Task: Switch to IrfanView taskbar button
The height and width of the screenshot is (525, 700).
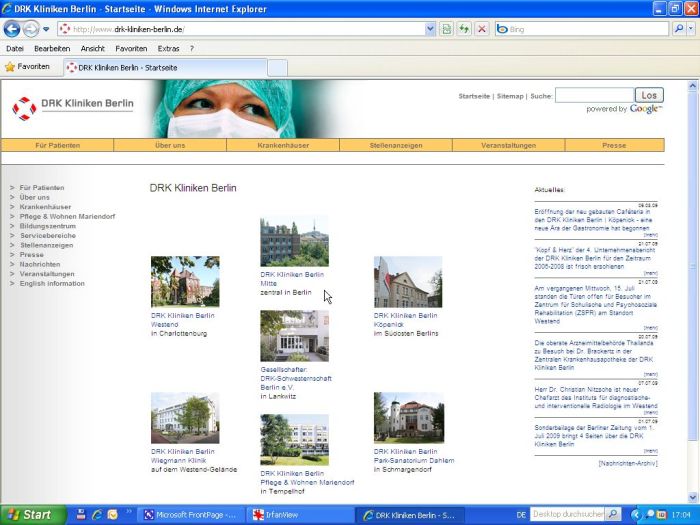Action: 300,515
